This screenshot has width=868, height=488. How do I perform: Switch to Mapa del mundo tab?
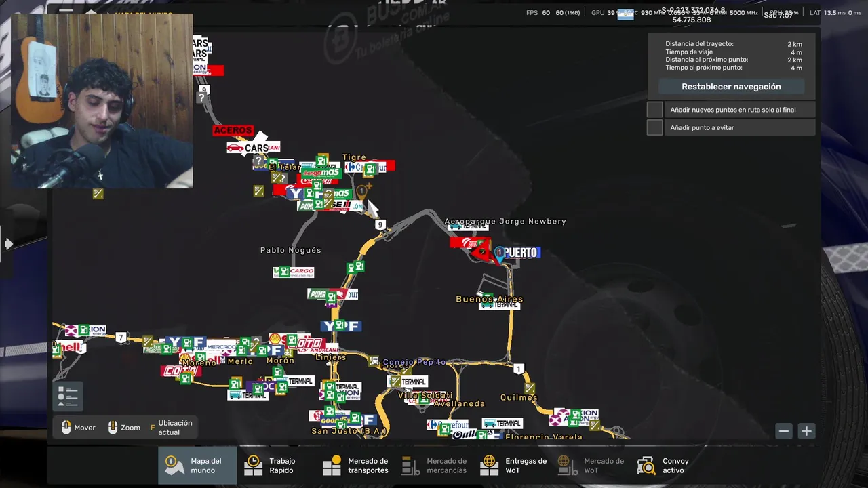point(197,466)
